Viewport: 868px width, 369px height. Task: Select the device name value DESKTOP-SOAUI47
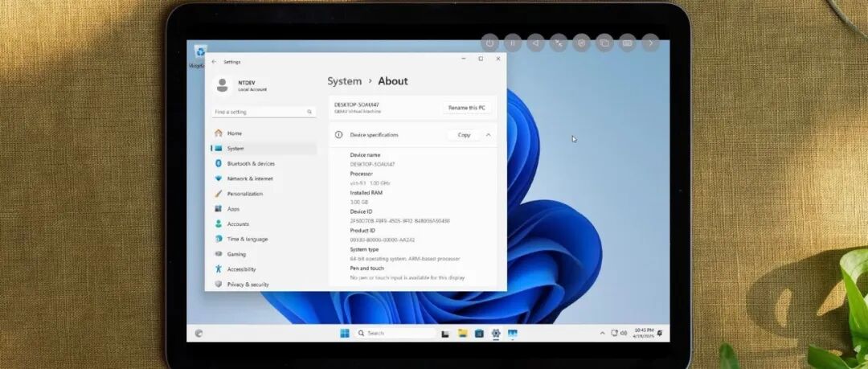(373, 165)
